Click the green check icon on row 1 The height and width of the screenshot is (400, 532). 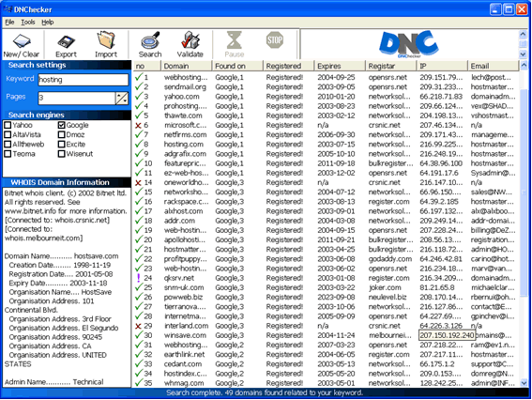pos(139,77)
